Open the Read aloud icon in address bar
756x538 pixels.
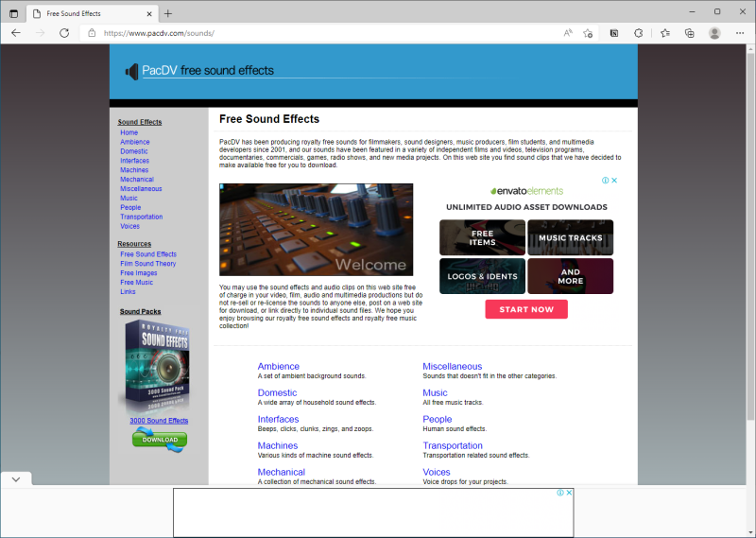pos(568,33)
